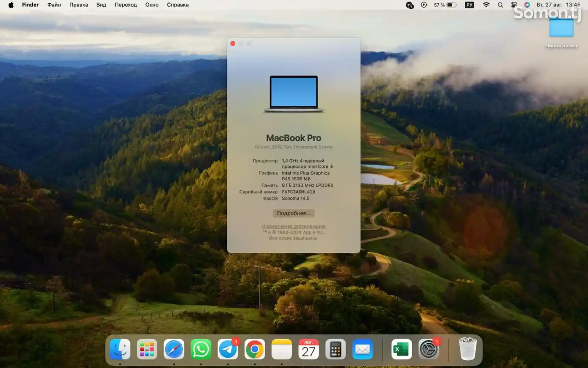
Task: Open the Trash in the Dock
Action: point(467,349)
